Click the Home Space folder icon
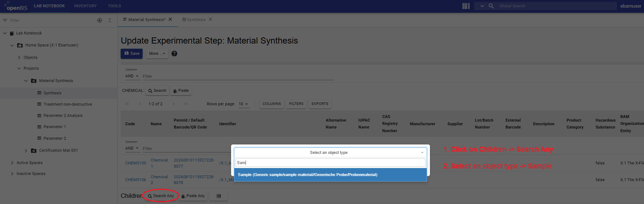644x204 pixels. [20, 45]
